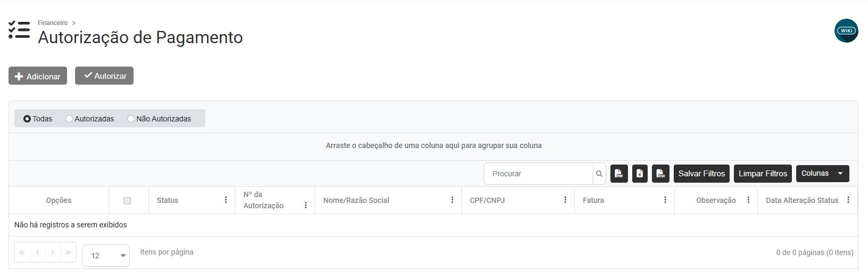Open the Nome/Razão Social column menu
Screen dimensions: 868x278
click(x=452, y=200)
